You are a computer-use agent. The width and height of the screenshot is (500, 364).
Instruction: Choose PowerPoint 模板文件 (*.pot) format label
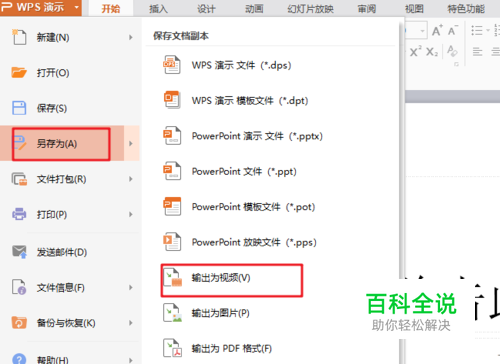(253, 207)
